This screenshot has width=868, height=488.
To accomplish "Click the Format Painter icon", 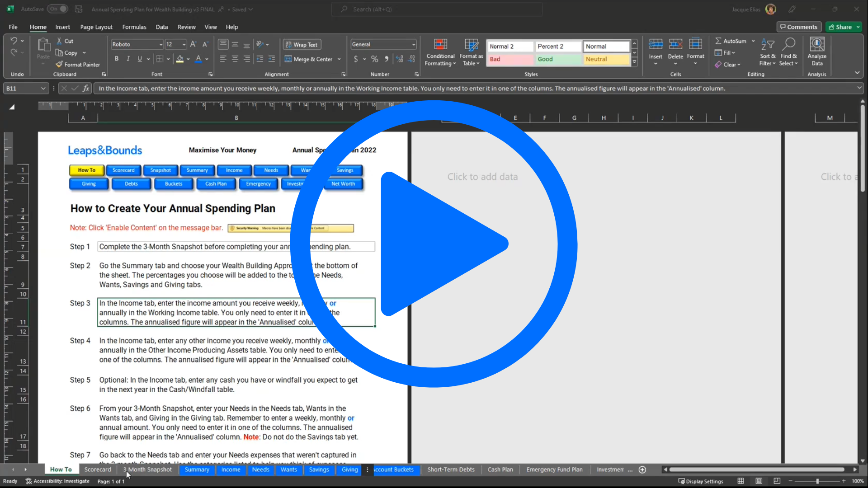I will click(59, 65).
